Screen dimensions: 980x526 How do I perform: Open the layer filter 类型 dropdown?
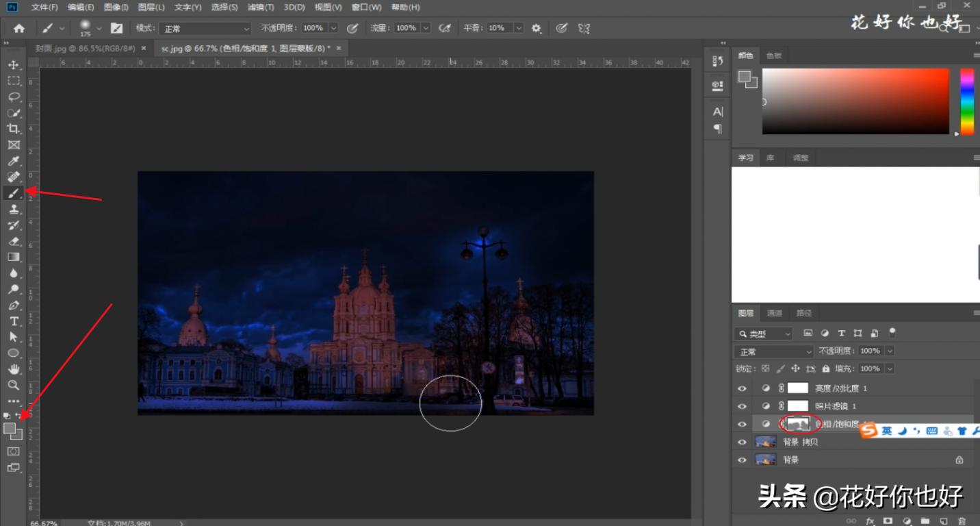click(x=764, y=334)
